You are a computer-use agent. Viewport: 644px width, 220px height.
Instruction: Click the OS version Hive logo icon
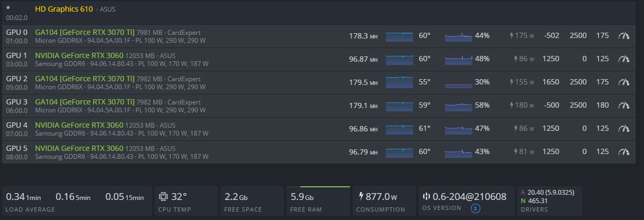[x=427, y=197]
